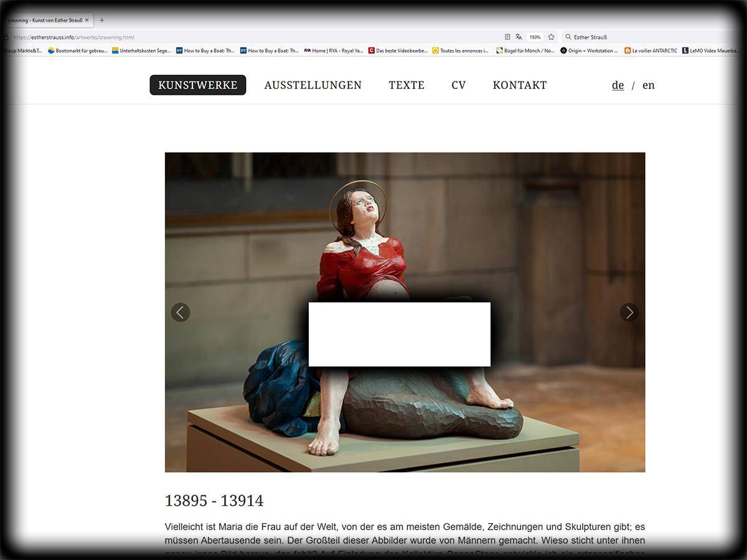
Task: Open the 'Origin + Workstation...' bookmark
Action: [x=589, y=50]
